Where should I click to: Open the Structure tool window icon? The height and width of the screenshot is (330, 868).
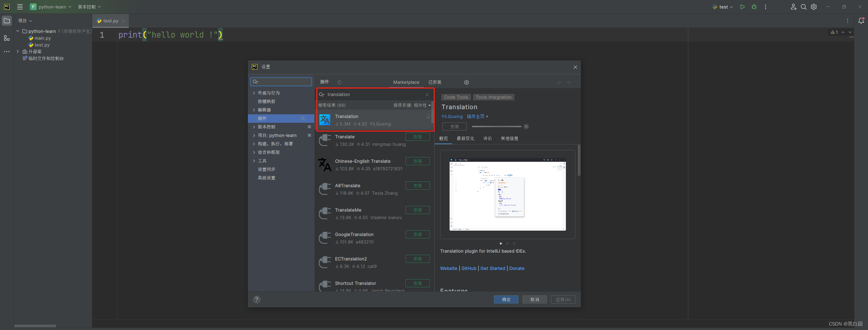7,38
